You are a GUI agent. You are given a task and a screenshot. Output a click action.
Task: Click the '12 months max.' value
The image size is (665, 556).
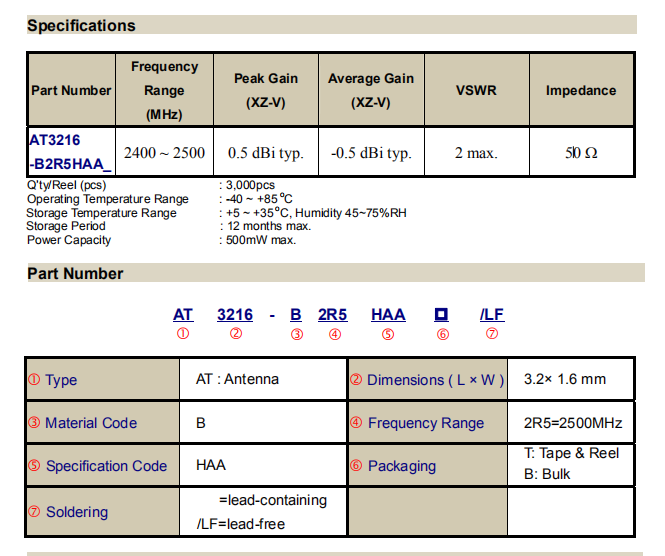(269, 226)
